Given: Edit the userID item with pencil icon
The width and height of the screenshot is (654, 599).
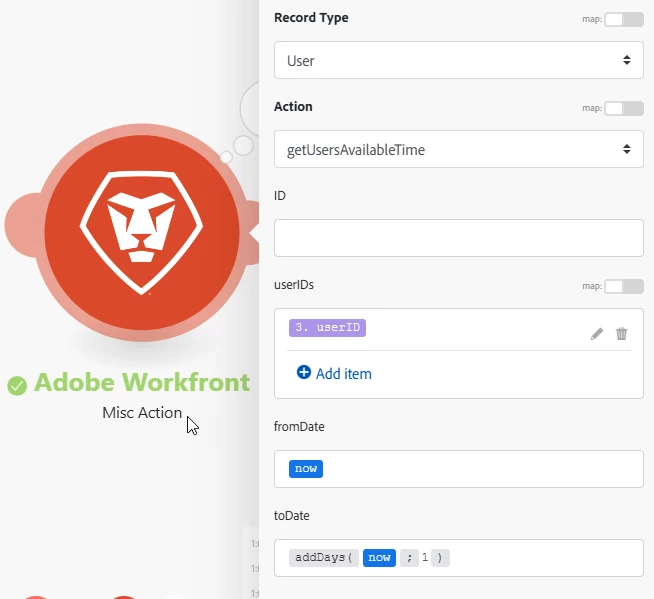Looking at the screenshot, I should pos(597,334).
